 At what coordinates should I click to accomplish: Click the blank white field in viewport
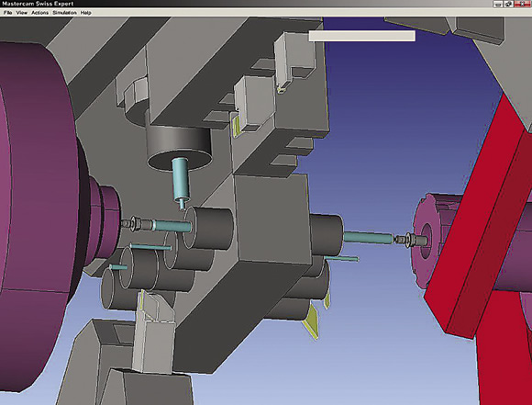(361, 36)
